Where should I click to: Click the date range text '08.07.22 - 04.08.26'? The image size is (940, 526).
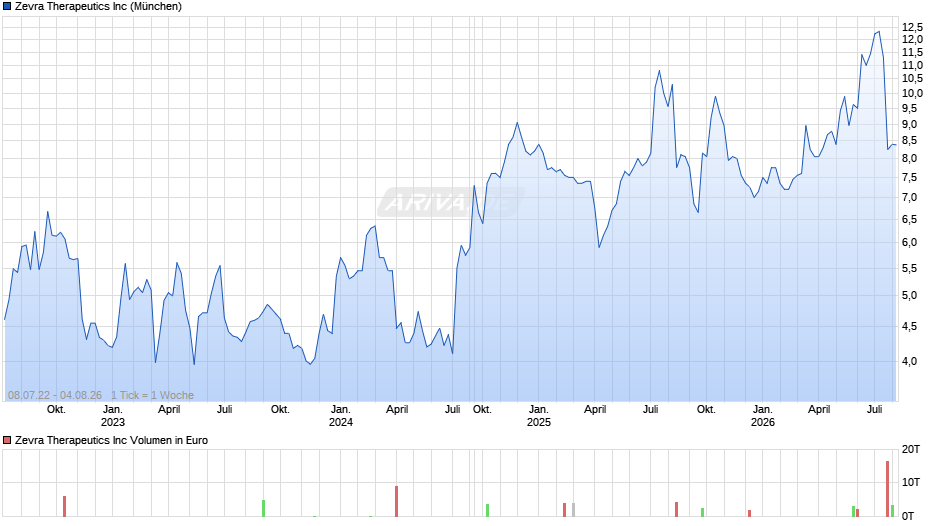[55, 395]
